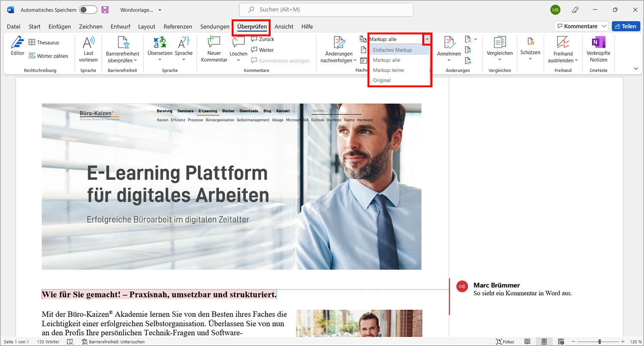
Task: Click the save disk icon in title bar
Action: 105,9
